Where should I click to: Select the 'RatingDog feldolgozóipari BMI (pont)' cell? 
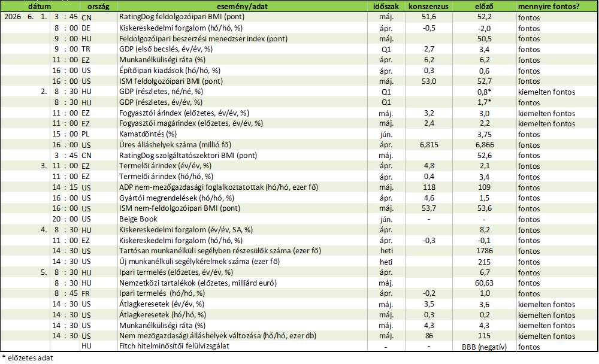pyautogui.click(x=242, y=17)
